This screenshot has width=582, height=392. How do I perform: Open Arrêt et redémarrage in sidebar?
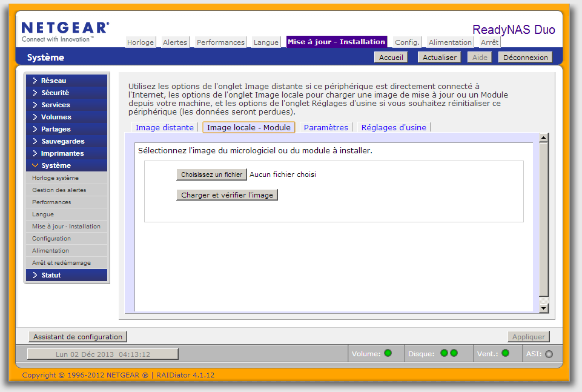[x=61, y=263]
